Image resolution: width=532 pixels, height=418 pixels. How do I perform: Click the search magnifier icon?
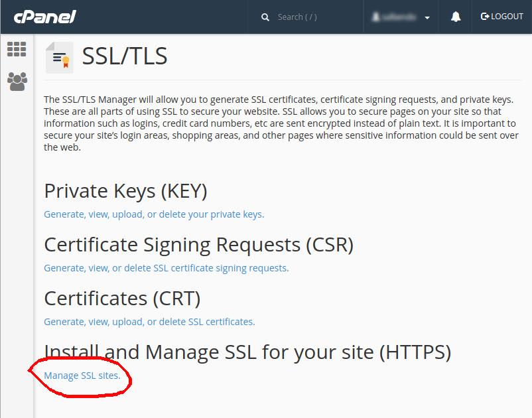pyautogui.click(x=265, y=17)
